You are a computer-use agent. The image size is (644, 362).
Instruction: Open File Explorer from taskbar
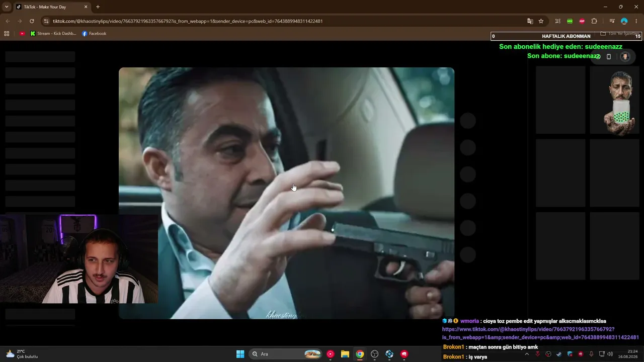point(345,354)
